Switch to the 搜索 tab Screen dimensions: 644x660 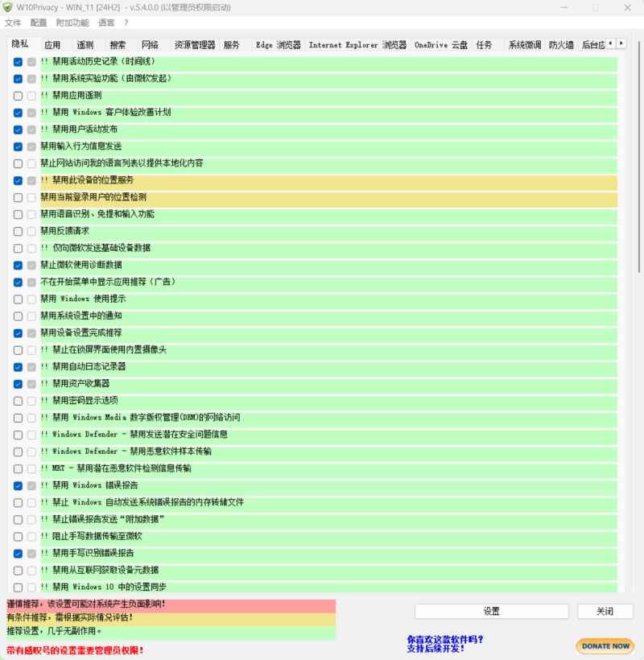point(118,45)
